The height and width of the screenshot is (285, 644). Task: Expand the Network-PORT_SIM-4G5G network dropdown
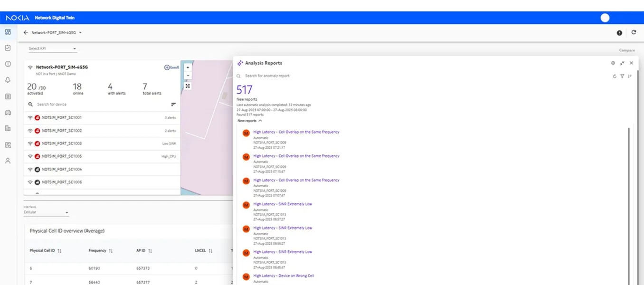[80, 33]
